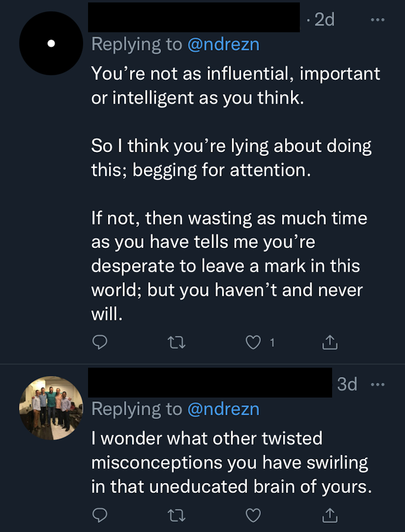Open more options on the 2d tweet
This screenshot has width=405, height=532.
(378, 20)
